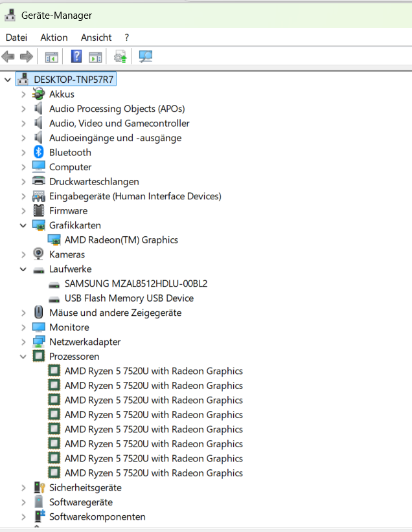Click the Back arrow toolbar icon
This screenshot has height=532, width=412.
point(8,56)
